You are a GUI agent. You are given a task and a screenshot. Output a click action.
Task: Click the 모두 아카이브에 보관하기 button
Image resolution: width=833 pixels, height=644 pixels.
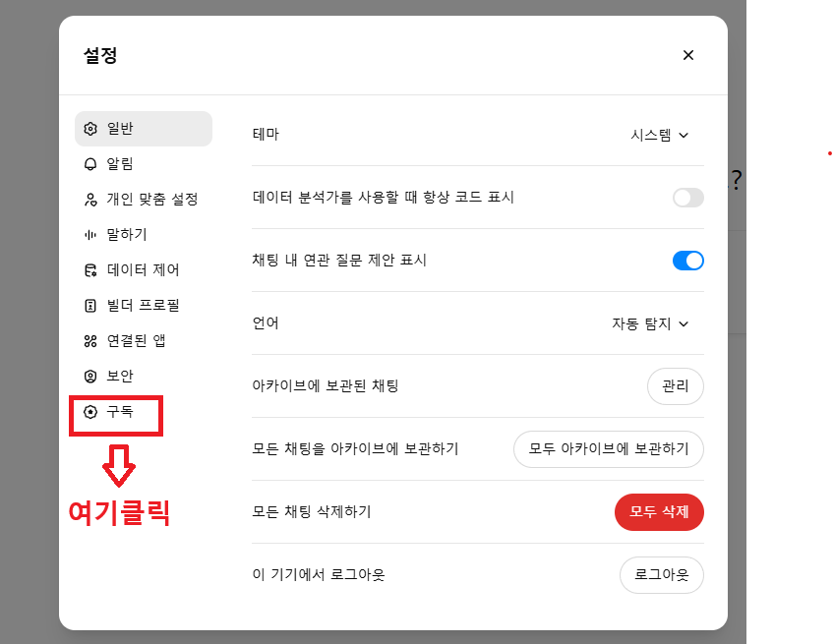point(609,449)
